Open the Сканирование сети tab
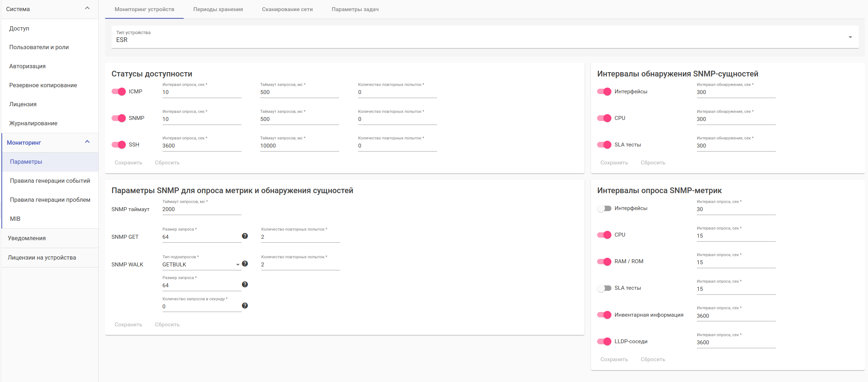868x382 pixels. point(287,9)
